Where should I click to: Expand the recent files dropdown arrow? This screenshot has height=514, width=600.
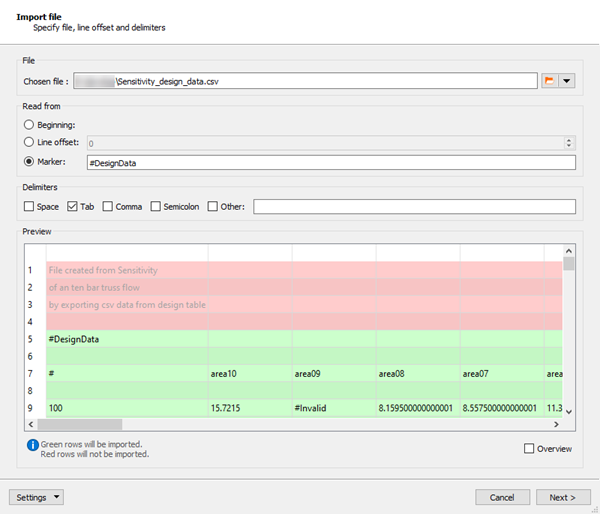[567, 81]
